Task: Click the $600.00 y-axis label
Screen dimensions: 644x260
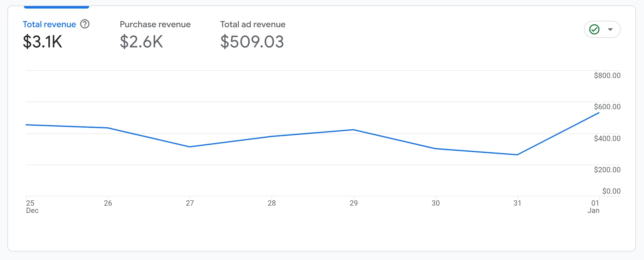Action: click(x=607, y=107)
